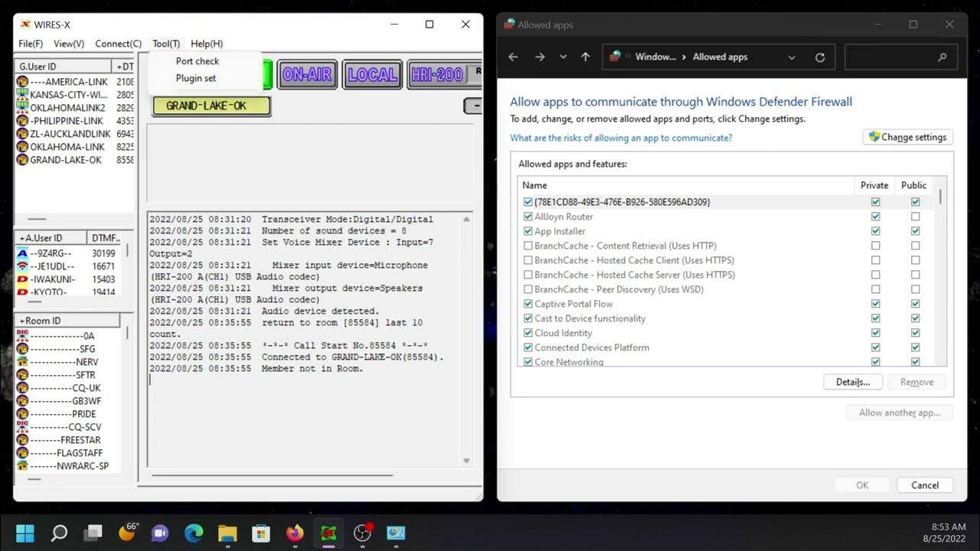Viewport: 980px width, 551px height.
Task: Click scroll-up arrow of WIRES-X log
Action: [x=466, y=220]
